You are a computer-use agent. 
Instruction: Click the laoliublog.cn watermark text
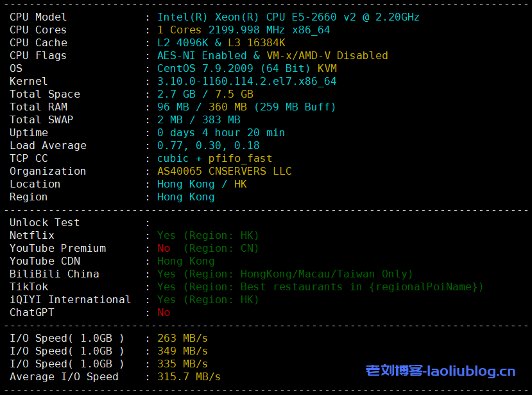440,371
